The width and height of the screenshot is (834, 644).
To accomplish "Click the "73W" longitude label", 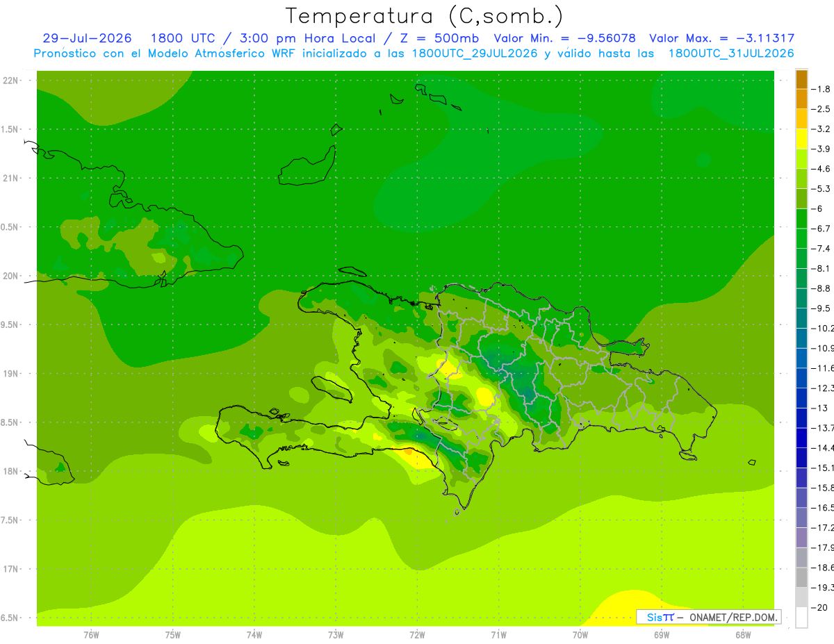I will 336,635.
